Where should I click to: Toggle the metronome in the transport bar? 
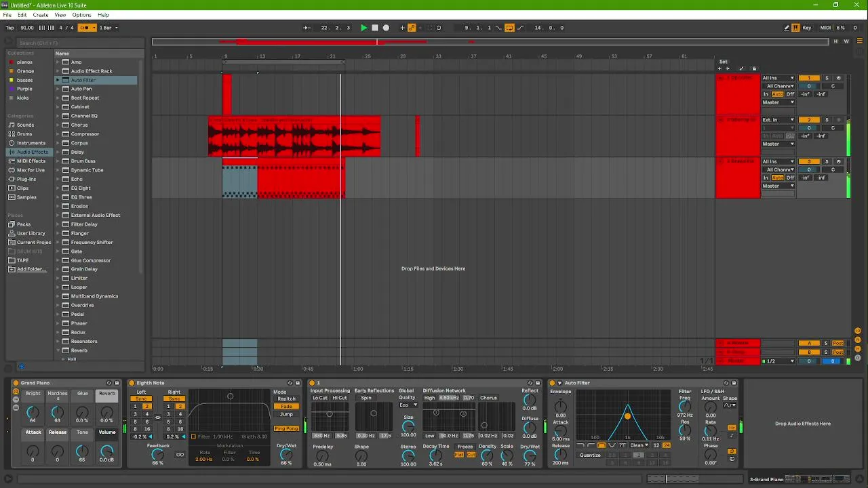[85, 28]
